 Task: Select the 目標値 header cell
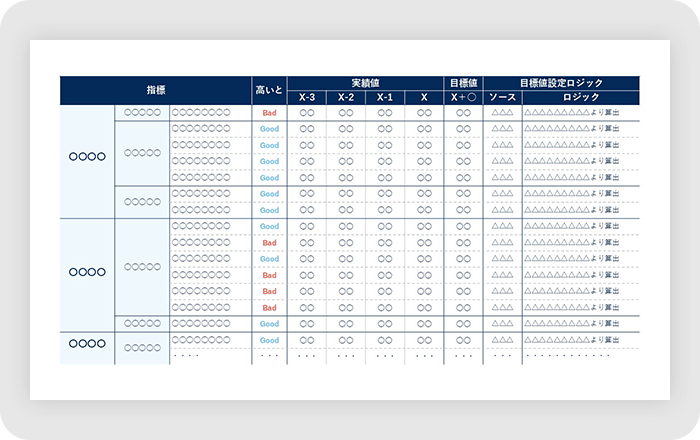tap(463, 83)
